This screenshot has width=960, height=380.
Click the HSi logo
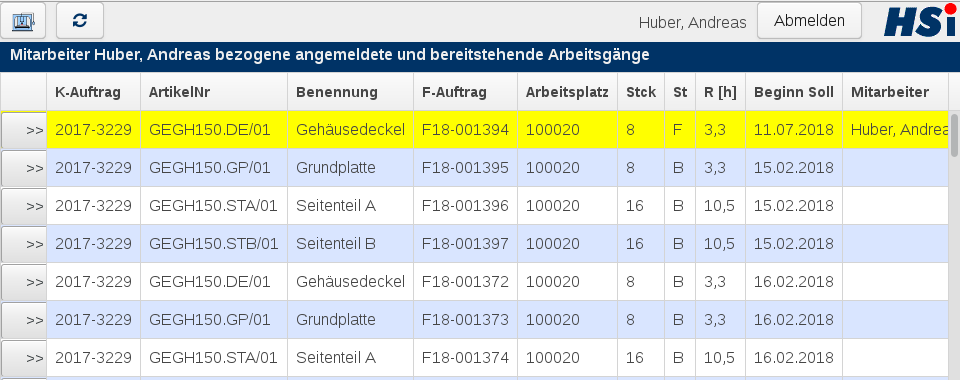point(920,20)
